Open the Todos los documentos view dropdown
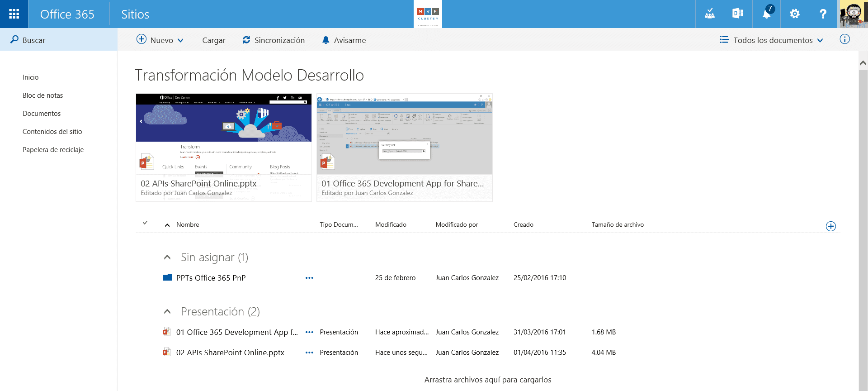868x391 pixels. pyautogui.click(x=820, y=40)
